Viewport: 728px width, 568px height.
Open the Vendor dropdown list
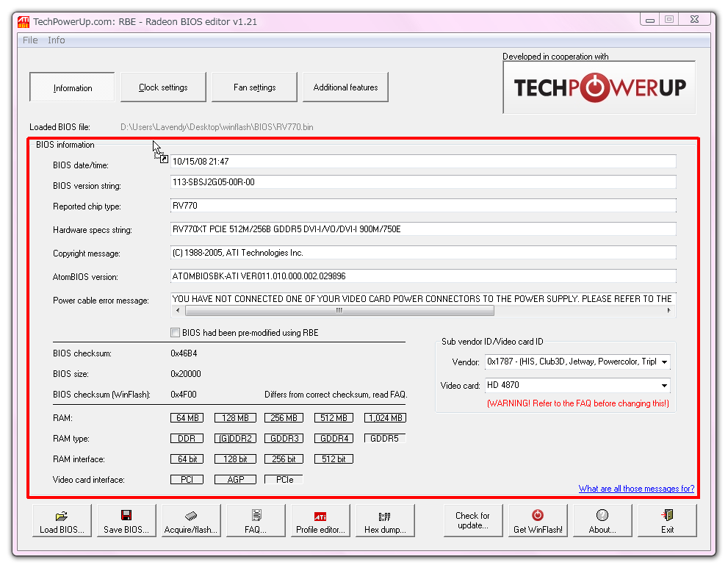664,362
